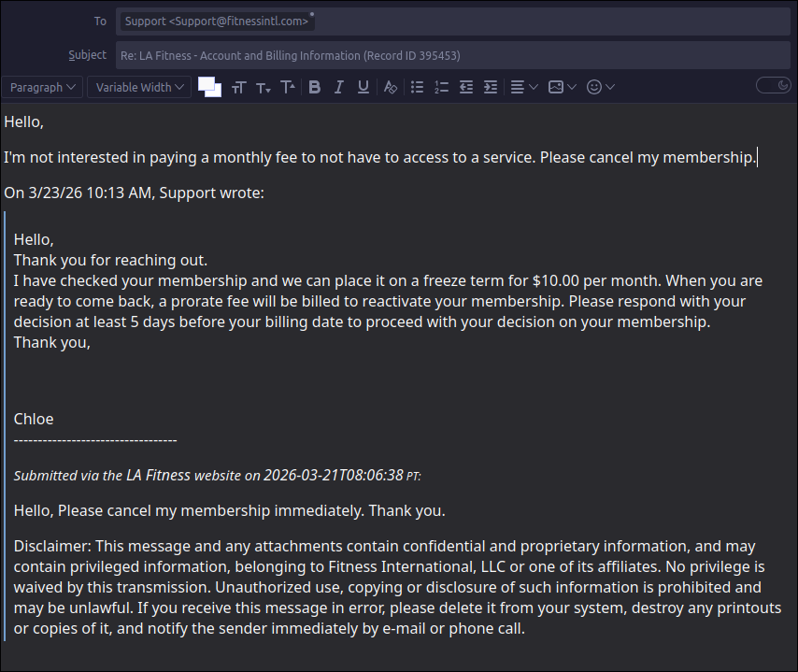Increase the font size

pyautogui.click(x=288, y=87)
